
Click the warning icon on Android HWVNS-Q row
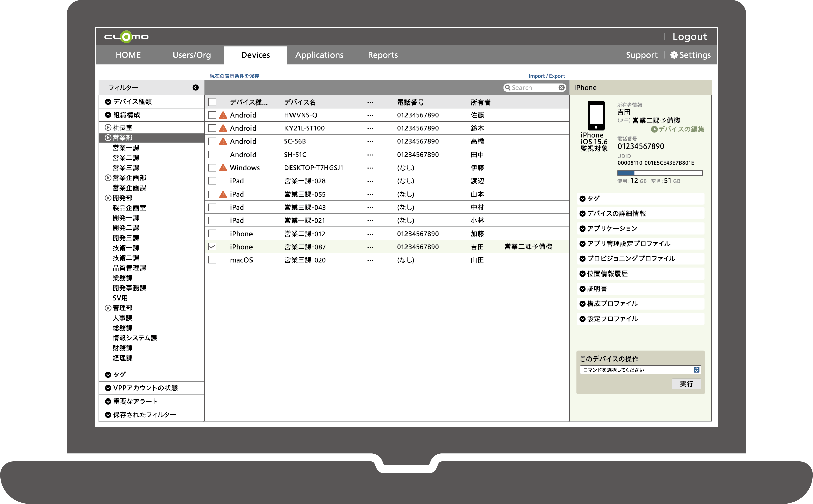(x=223, y=115)
